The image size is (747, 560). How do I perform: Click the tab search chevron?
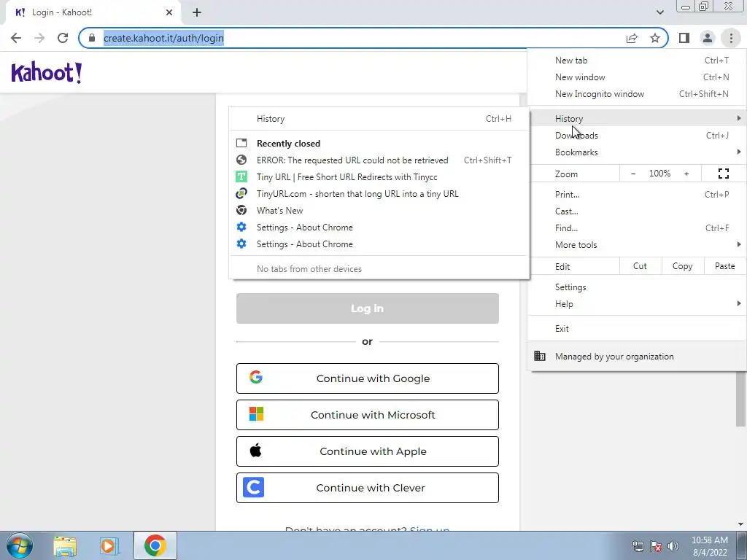coord(659,12)
